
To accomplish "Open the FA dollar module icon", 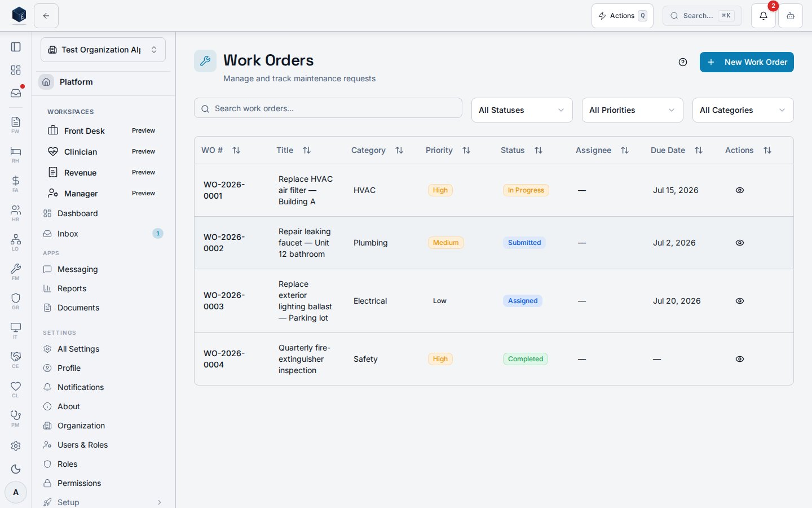I will coord(16,183).
